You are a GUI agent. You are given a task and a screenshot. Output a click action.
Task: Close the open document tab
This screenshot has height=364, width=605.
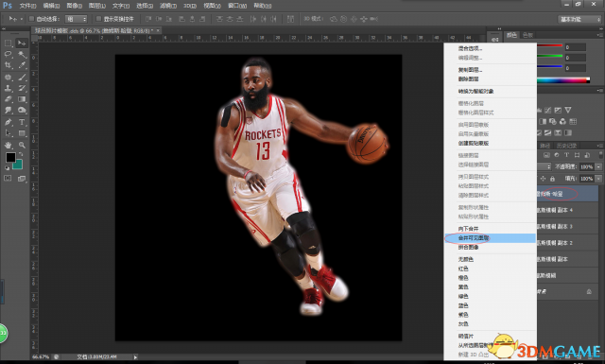click(158, 30)
